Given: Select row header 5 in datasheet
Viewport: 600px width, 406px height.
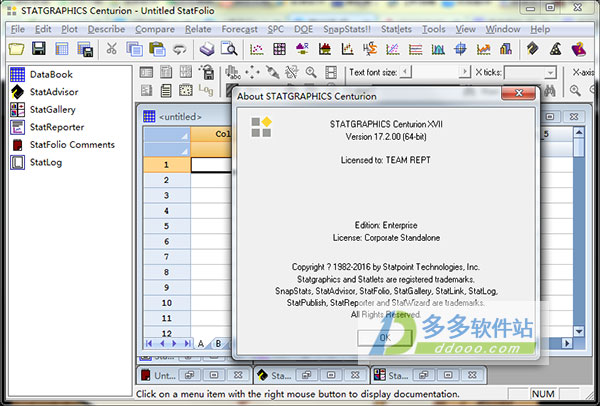Looking at the screenshot, I should 166,226.
